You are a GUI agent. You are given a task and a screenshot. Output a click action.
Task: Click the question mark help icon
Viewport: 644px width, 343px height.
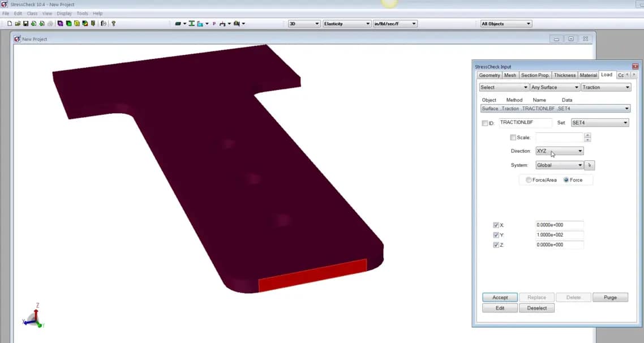tap(113, 24)
